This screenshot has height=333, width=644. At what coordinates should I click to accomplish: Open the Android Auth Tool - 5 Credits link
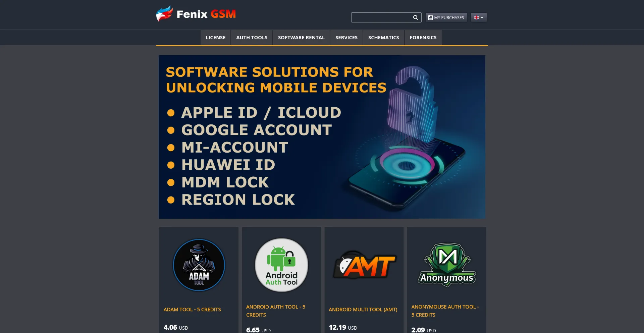coord(276,311)
